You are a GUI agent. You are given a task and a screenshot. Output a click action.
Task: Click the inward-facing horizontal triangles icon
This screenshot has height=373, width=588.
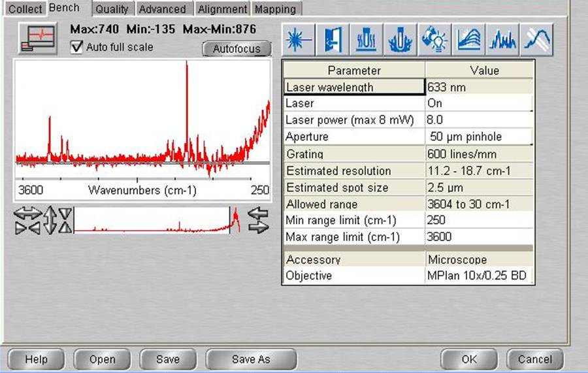pos(27,228)
